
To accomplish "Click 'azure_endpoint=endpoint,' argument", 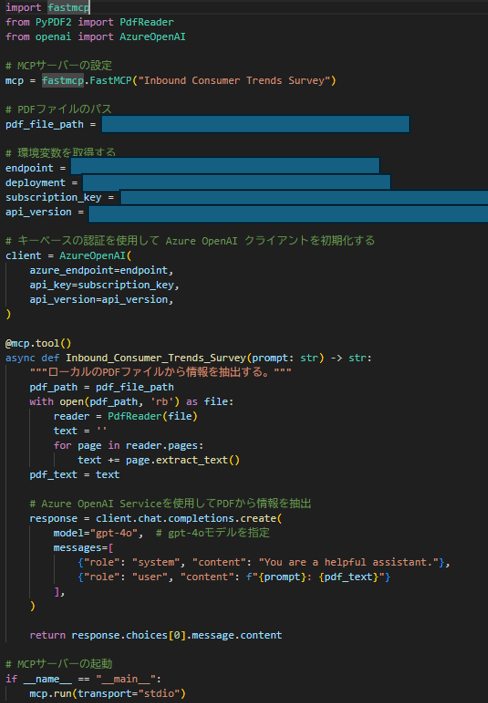I will (x=101, y=270).
